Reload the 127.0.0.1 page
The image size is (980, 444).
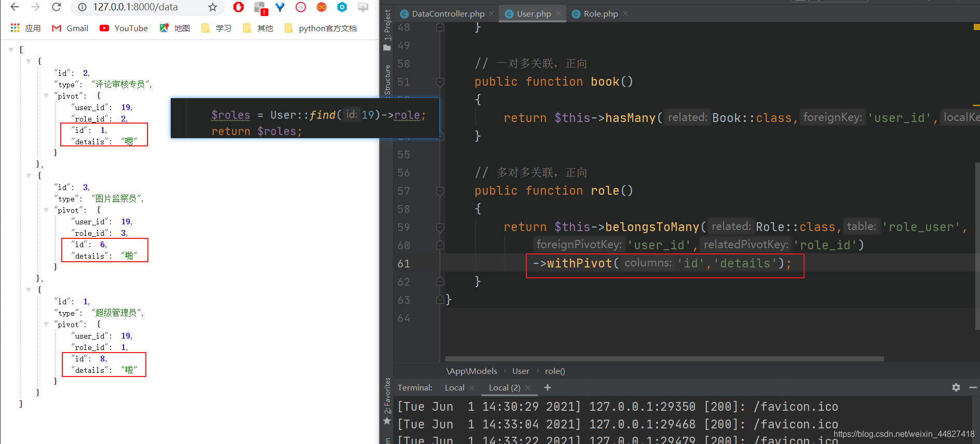pos(57,7)
